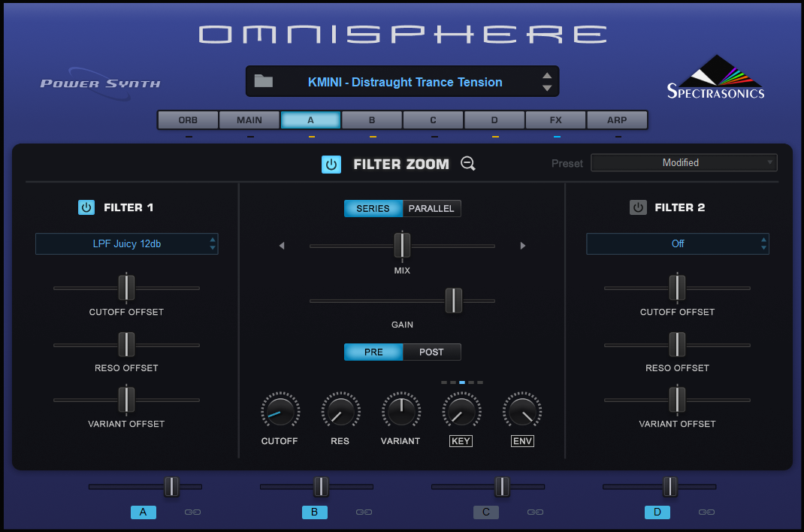
Task: Select SERIES filter routing
Action: pyautogui.click(x=373, y=209)
